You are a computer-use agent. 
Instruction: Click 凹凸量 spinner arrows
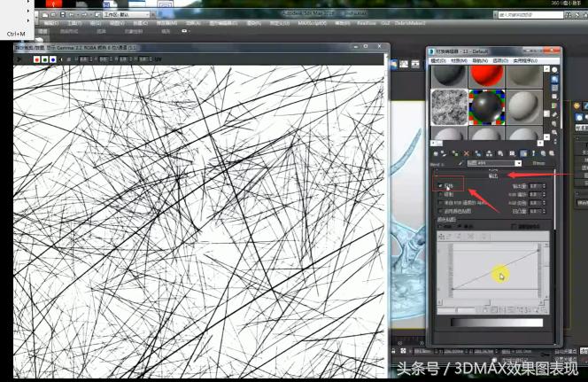544,212
